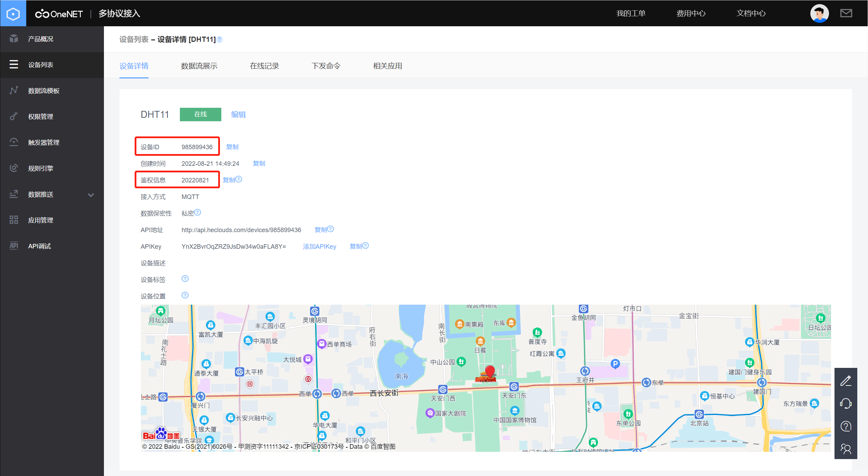Screen dimensions: 868x476
Task: Click the help icon beside 设备位置
Action: point(185,295)
